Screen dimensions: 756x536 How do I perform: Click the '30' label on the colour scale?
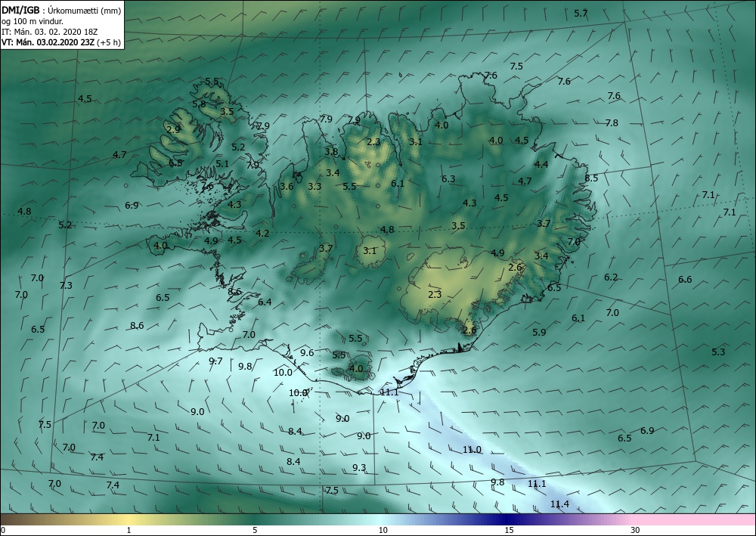pyautogui.click(x=636, y=531)
